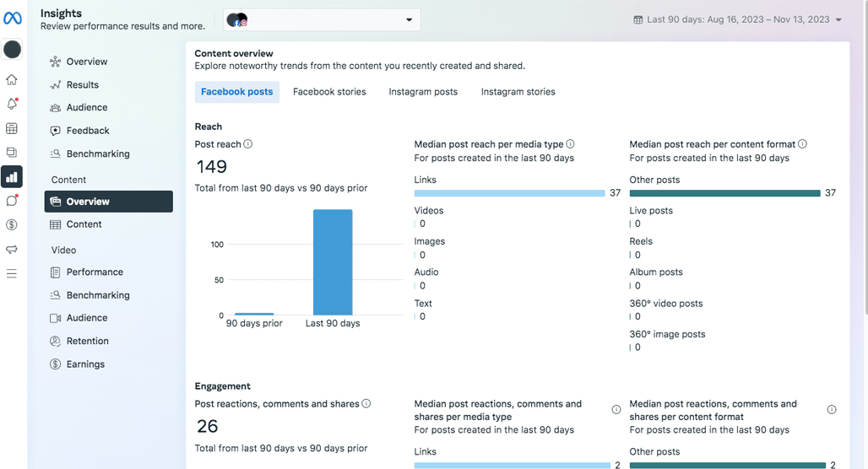This screenshot has height=469, width=868.
Task: Click the Meta logo icon
Action: point(12,19)
